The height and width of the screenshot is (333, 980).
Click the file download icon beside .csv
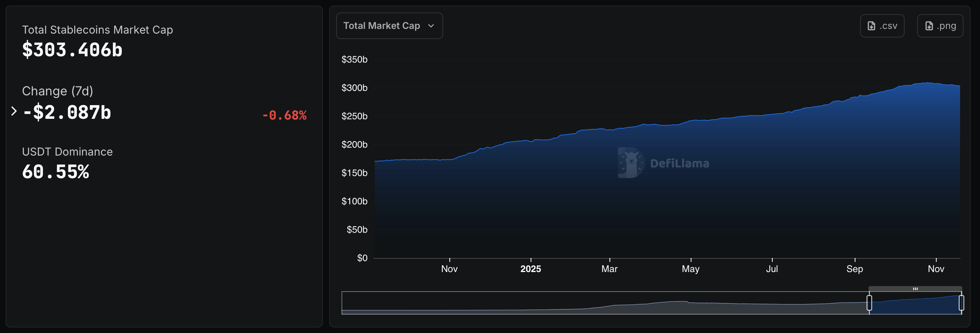[871, 26]
